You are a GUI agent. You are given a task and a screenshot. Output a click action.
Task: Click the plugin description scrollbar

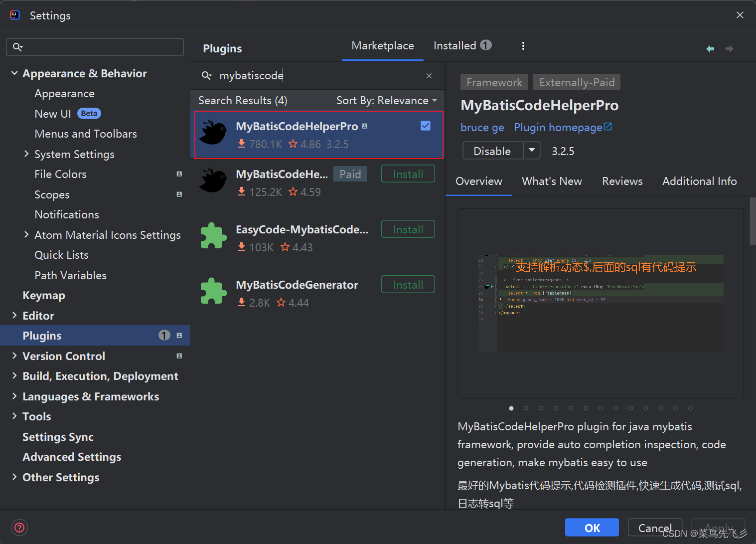753,221
